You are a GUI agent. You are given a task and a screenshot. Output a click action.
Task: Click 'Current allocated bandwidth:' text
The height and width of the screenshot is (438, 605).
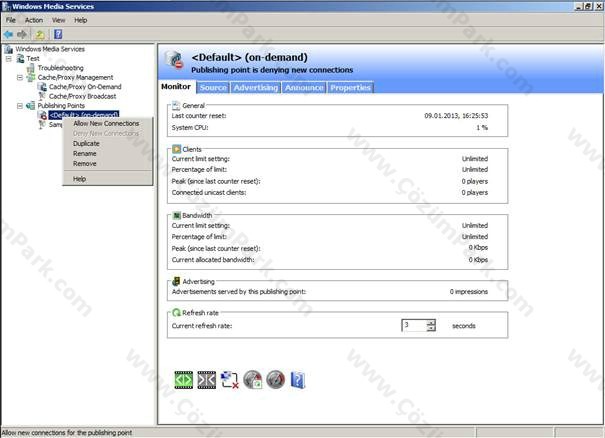click(x=213, y=260)
